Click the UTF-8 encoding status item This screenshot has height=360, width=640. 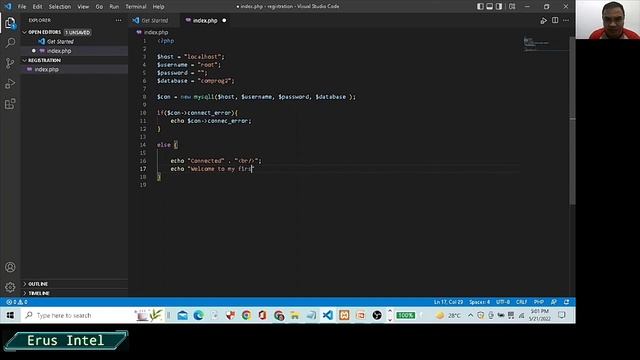(x=503, y=302)
